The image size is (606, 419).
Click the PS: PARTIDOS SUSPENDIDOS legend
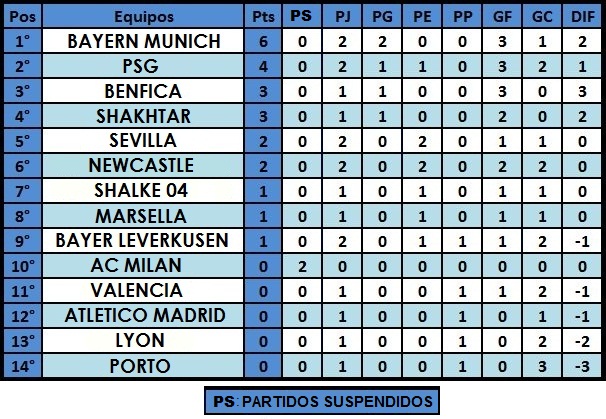click(322, 401)
